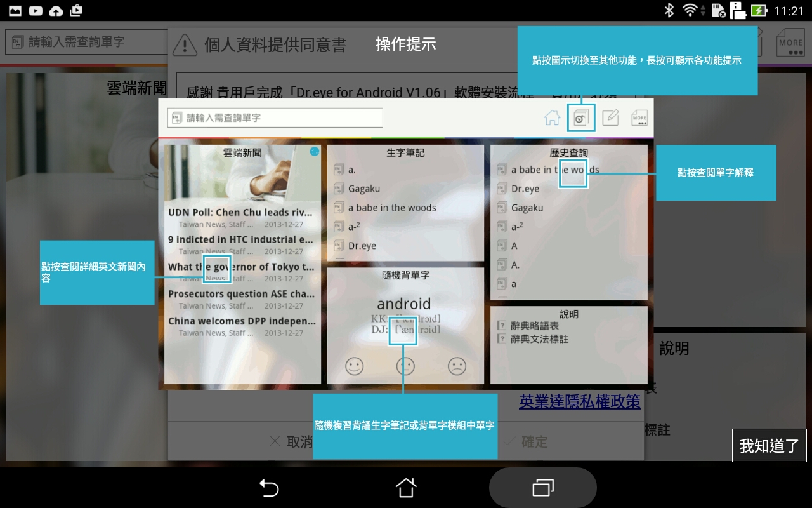812x508 pixels.
Task: Open 辭典略語表 in the 說明 panel
Action: pyautogui.click(x=535, y=326)
